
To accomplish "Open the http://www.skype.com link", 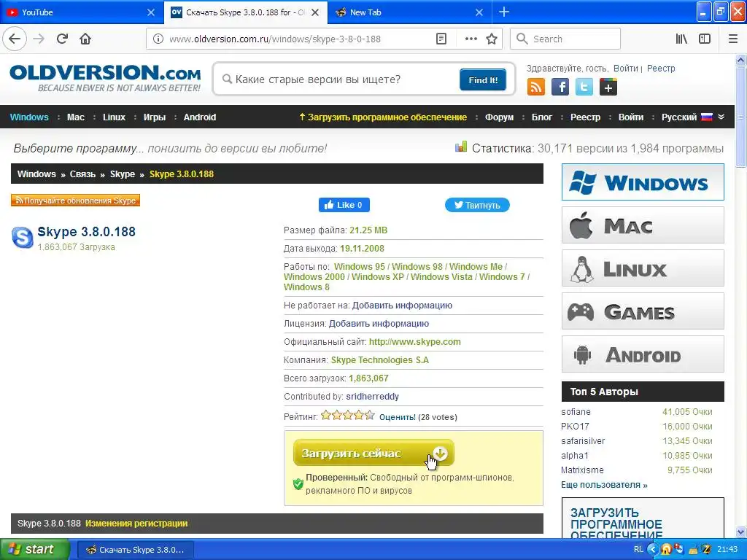I will [414, 342].
